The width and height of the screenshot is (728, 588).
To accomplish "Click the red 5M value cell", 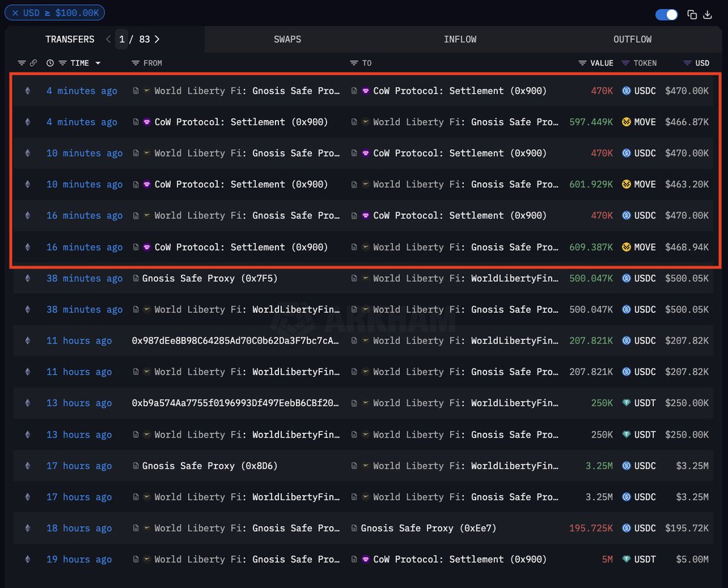I will point(607,560).
